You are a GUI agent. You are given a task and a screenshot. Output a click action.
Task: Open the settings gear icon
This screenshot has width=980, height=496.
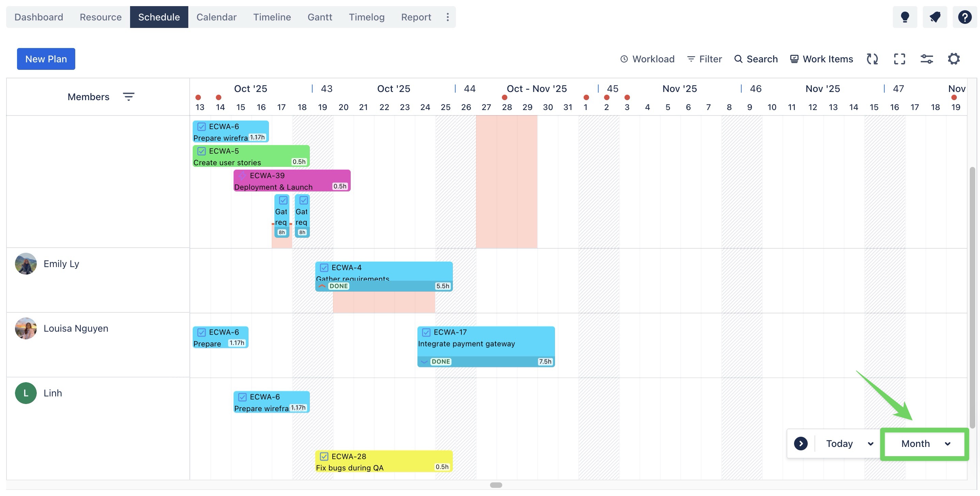point(953,59)
